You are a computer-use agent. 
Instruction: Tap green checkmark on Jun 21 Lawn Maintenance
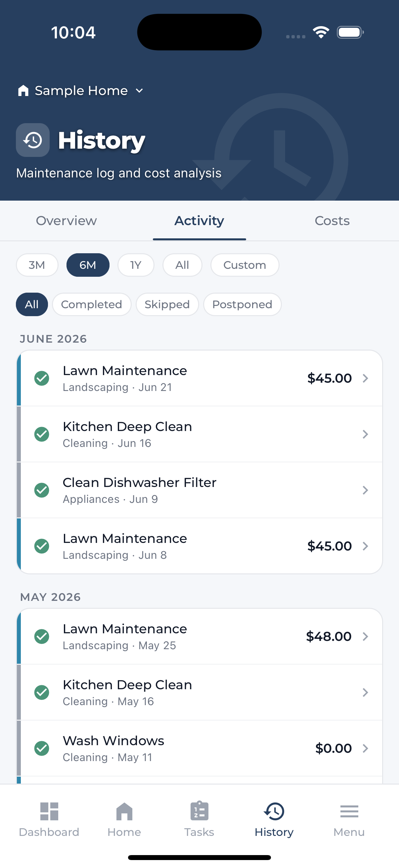[42, 378]
